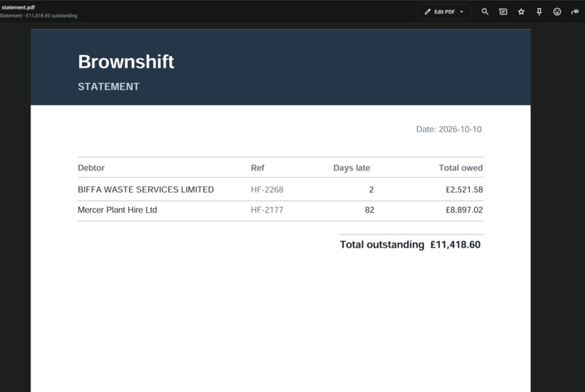Select the days late value 2

[x=371, y=189]
